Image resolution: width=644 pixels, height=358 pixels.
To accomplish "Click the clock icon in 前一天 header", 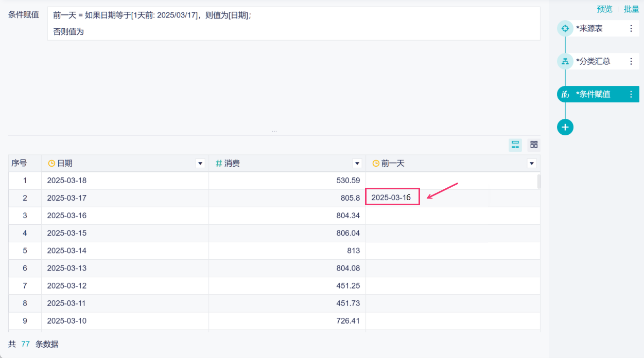I will [376, 164].
